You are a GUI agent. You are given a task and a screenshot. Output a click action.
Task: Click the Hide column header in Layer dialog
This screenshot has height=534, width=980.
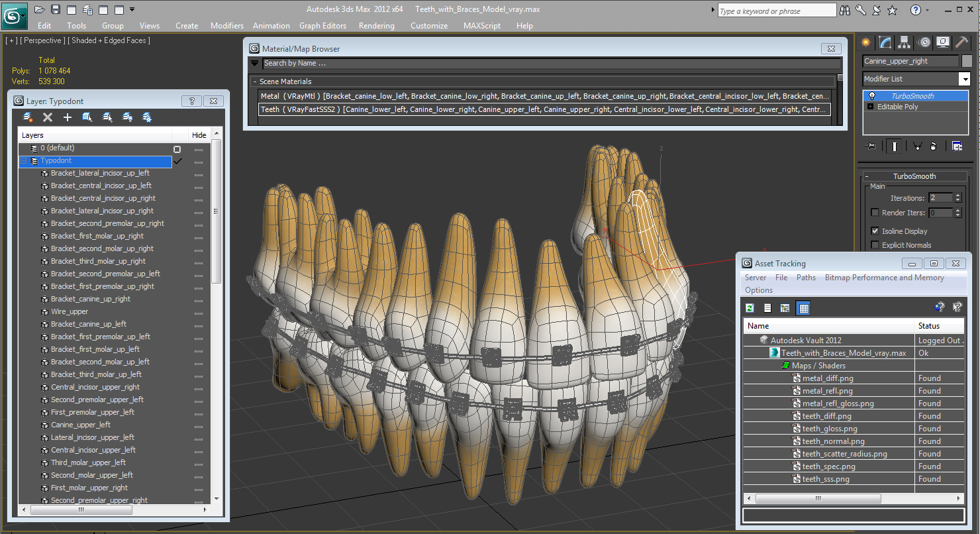pos(199,135)
